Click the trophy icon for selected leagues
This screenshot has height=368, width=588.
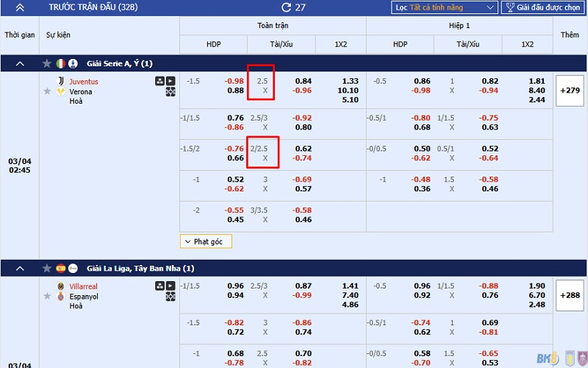(509, 7)
